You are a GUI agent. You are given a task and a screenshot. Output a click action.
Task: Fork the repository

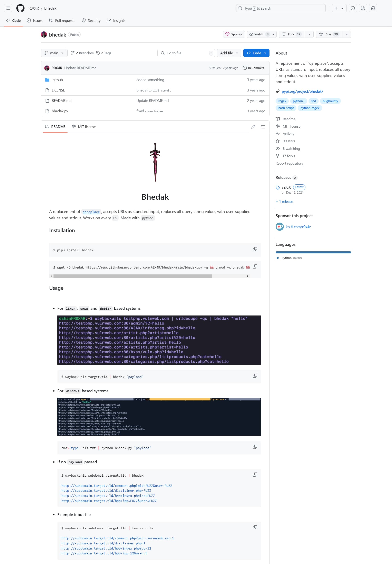pyautogui.click(x=292, y=34)
